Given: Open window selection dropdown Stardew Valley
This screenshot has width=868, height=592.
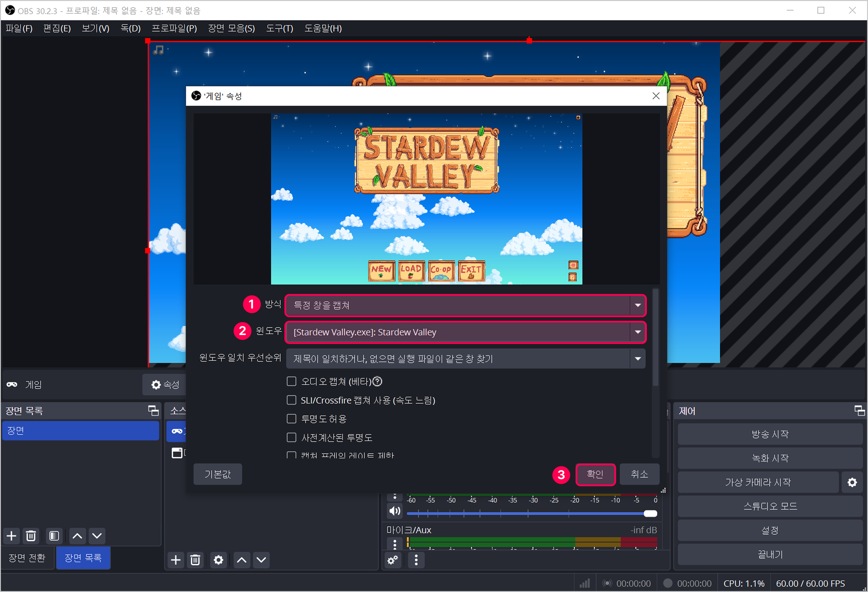Looking at the screenshot, I should click(465, 332).
